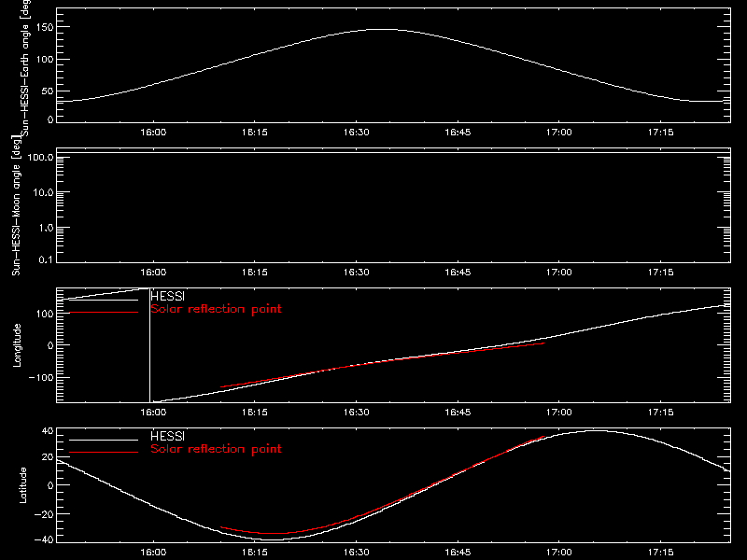Click -100 tick label on Longitude axis
This screenshot has width=747, height=560.
[40, 377]
